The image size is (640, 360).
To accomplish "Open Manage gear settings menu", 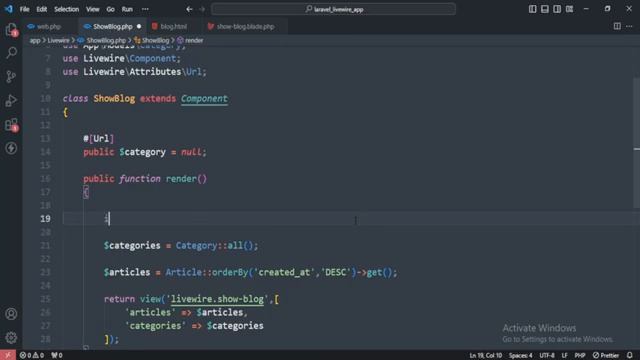I will point(11,338).
